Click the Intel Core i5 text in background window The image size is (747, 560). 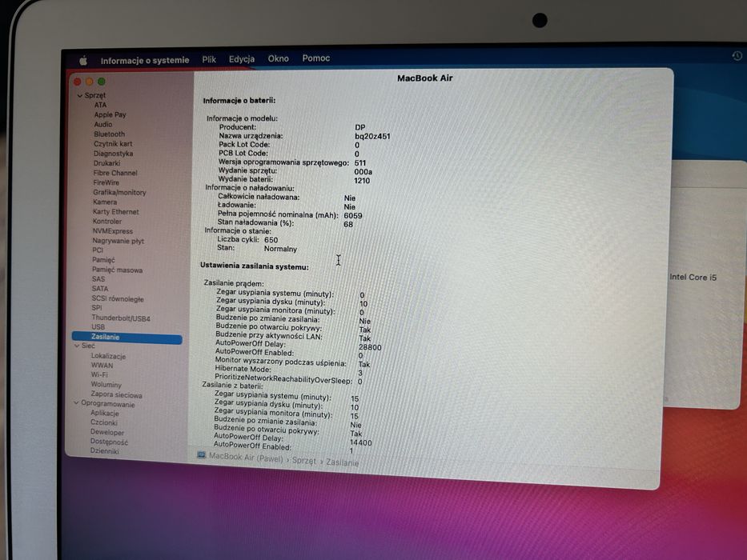pyautogui.click(x=693, y=277)
